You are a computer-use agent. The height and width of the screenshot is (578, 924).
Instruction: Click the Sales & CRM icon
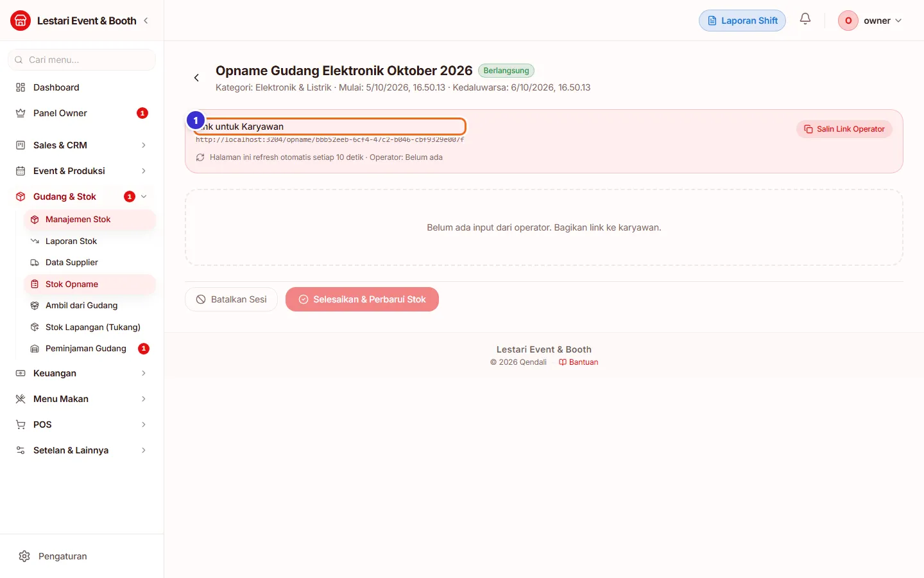click(x=21, y=145)
